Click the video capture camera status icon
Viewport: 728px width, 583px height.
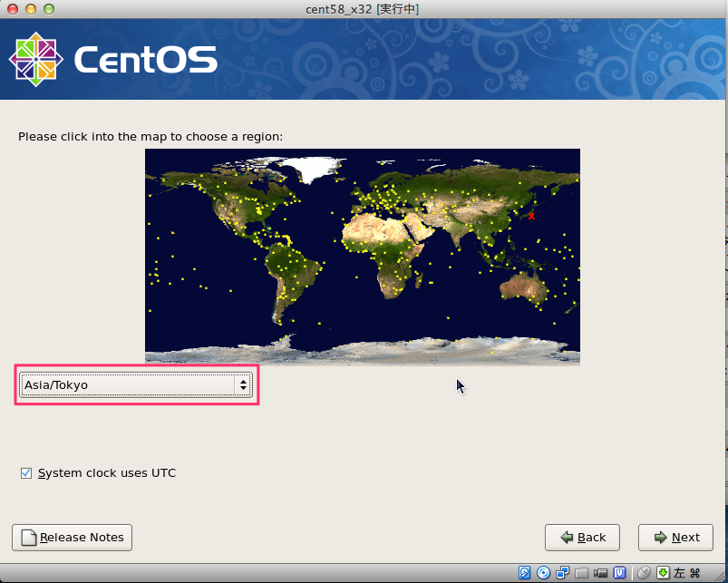pyautogui.click(x=600, y=573)
